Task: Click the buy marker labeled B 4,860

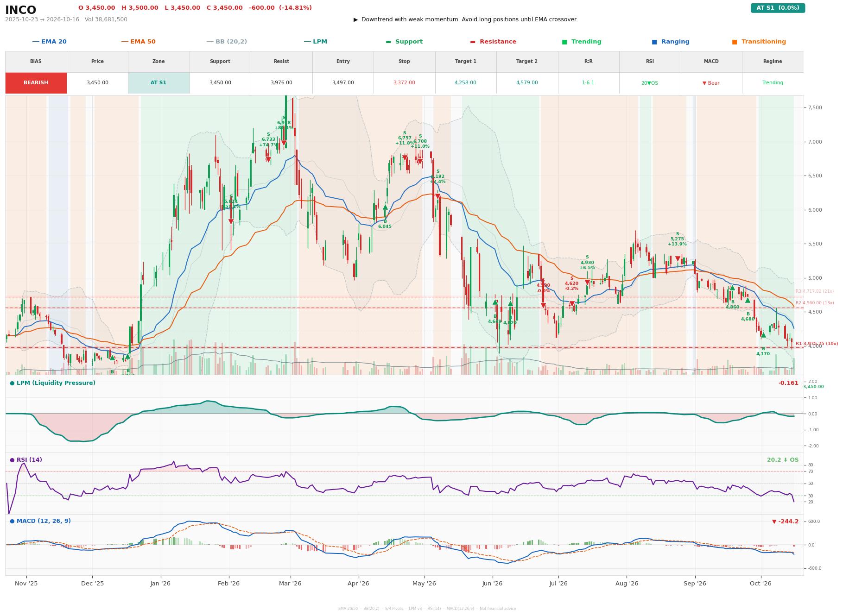Action: 732,288
